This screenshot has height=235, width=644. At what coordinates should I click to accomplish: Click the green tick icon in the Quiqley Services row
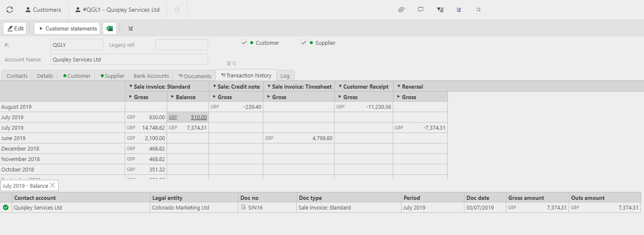coord(5,207)
